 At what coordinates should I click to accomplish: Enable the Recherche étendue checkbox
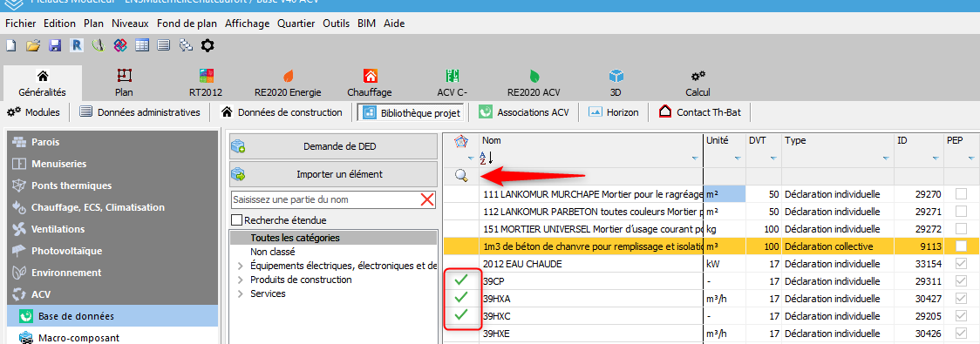236,220
